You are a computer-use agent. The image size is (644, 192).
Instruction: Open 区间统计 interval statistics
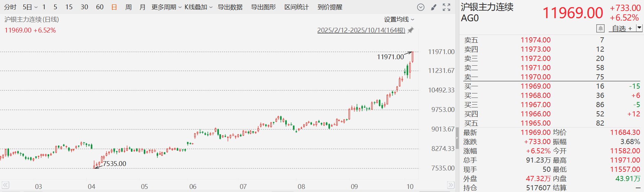pos(296,7)
